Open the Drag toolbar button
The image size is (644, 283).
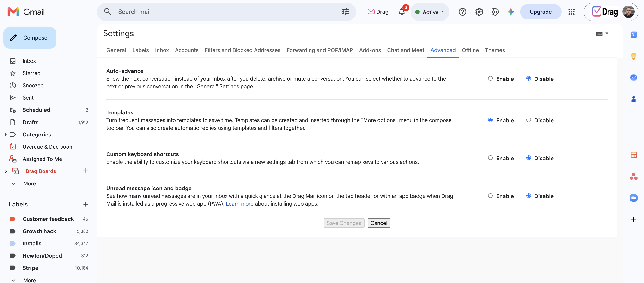(378, 12)
